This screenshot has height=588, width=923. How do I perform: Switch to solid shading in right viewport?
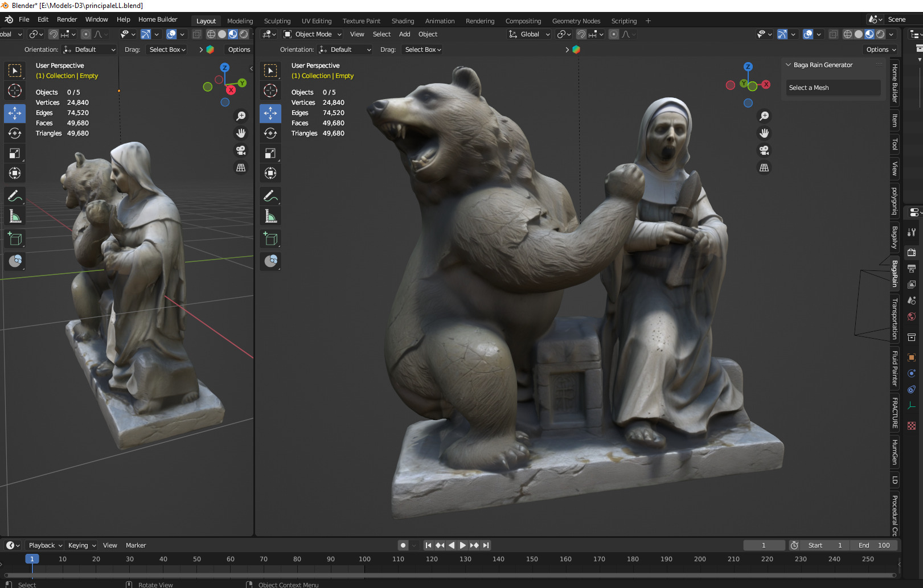[x=859, y=34]
